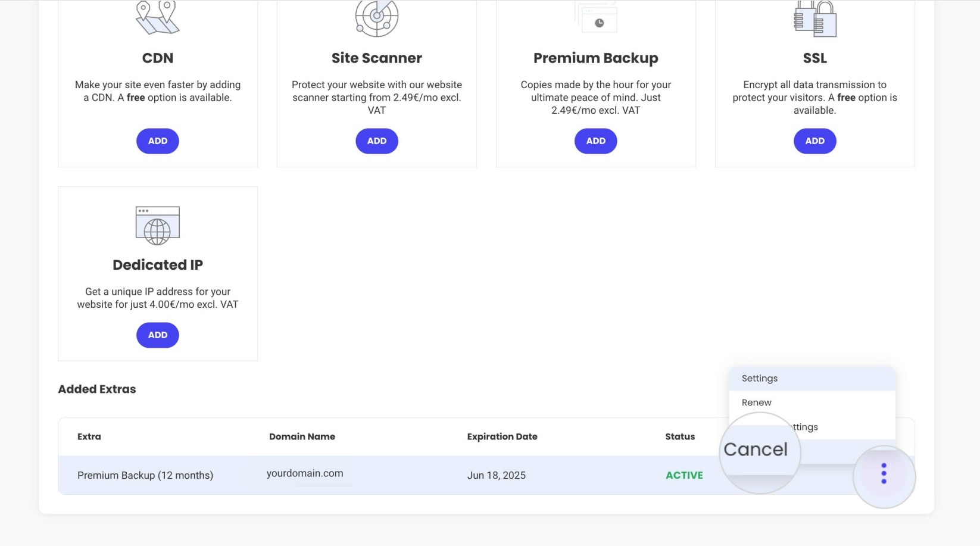
Task: Add the CDN extra
Action: pyautogui.click(x=157, y=141)
